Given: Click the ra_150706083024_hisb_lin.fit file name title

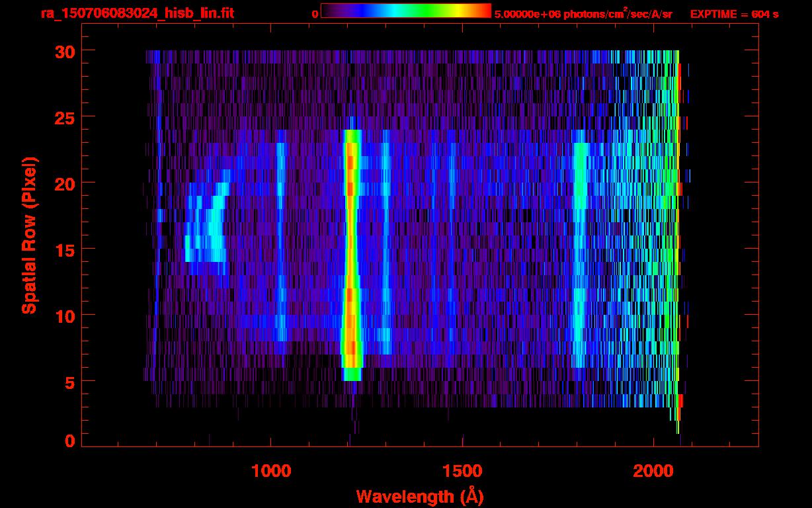Looking at the screenshot, I should [x=137, y=13].
